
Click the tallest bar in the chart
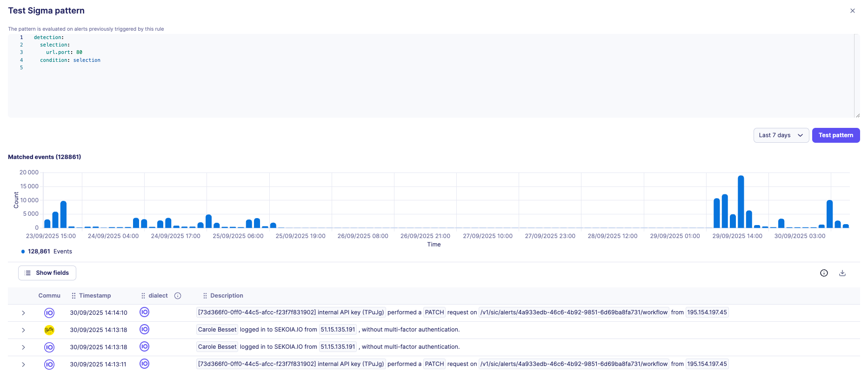tap(741, 202)
